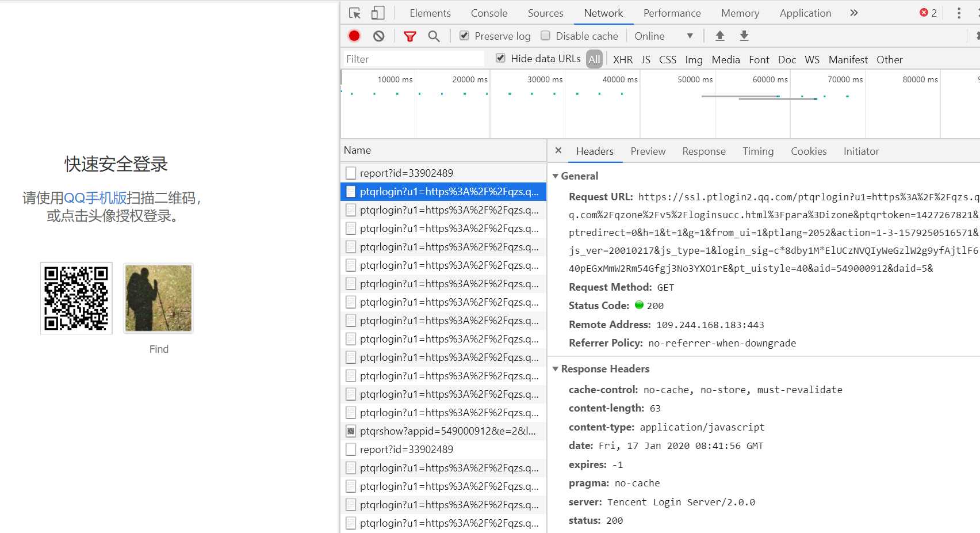Show the Preview detail tab
Viewport: 980px width, 533px height.
[648, 151]
